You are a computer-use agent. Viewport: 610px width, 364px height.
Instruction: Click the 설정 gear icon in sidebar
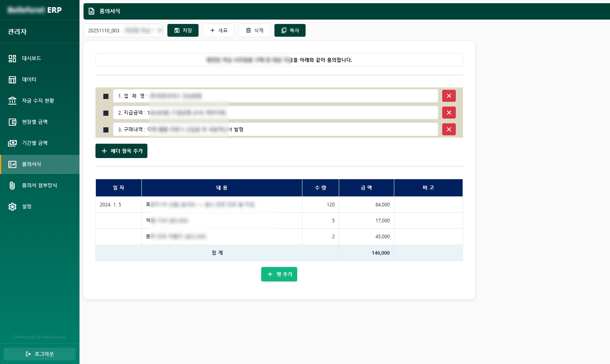(12, 206)
